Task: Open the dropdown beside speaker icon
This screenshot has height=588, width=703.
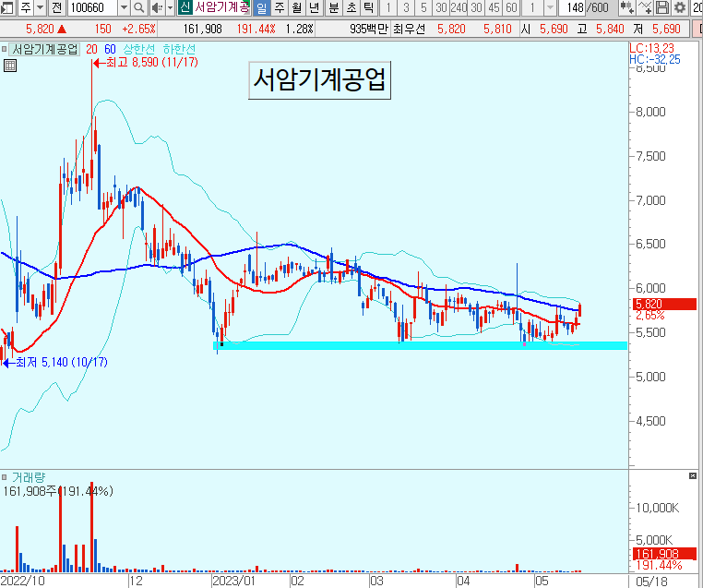Action: [170, 7]
